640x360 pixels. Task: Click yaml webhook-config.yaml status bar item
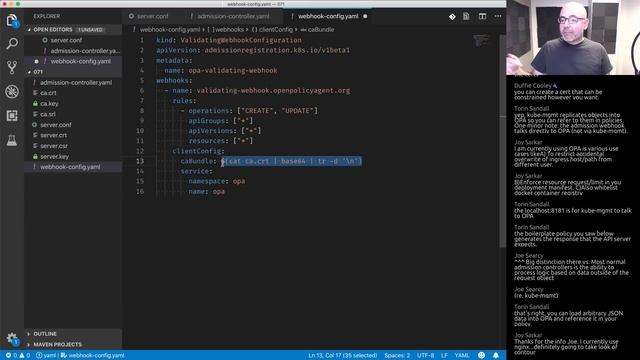(80, 356)
